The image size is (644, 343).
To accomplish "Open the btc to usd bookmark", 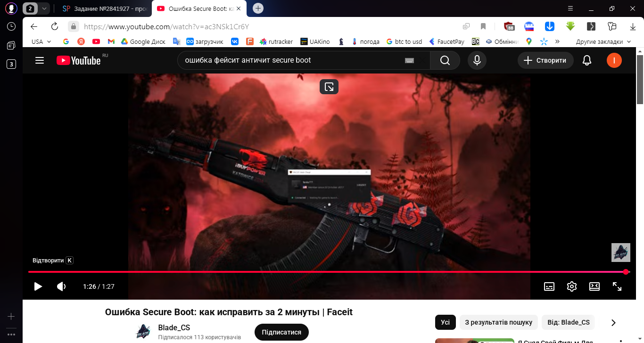I will point(404,41).
